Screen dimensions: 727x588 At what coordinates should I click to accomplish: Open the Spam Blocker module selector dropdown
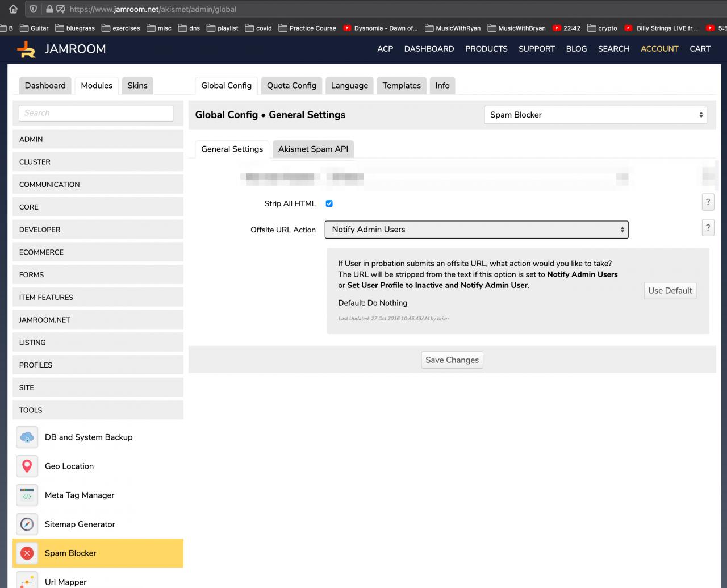tap(595, 115)
